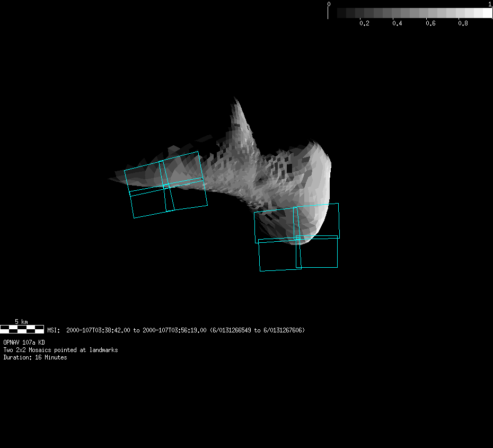The width and height of the screenshot is (493, 448).
Task: Click the MSI start timestamp 2000-107T03:38:42.00
Action: point(98,330)
